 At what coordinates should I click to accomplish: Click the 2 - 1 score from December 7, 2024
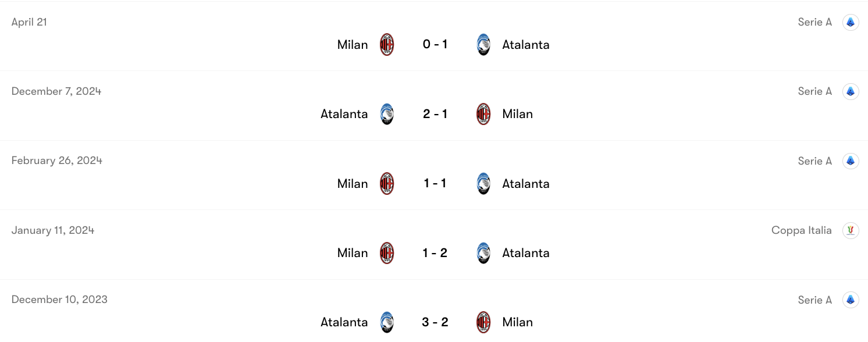coord(435,113)
